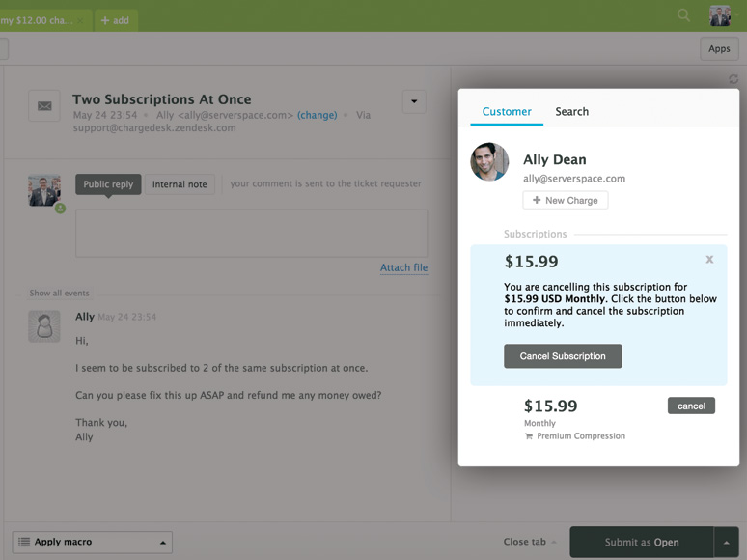The image size is (747, 560).
Task: Click Ally Dean's customer avatar
Action: click(489, 162)
